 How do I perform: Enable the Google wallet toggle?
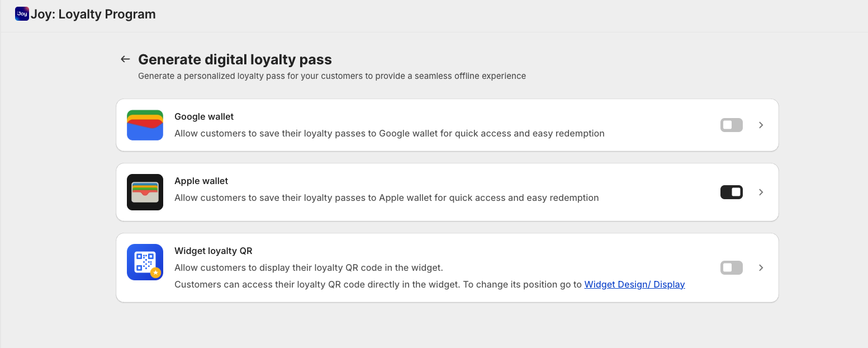tap(731, 125)
